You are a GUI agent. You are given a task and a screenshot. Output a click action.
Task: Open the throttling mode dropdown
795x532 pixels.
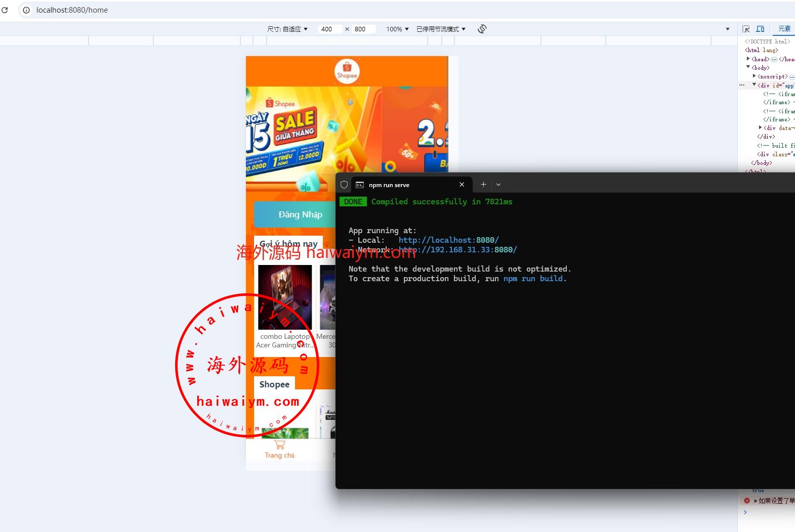pos(440,29)
